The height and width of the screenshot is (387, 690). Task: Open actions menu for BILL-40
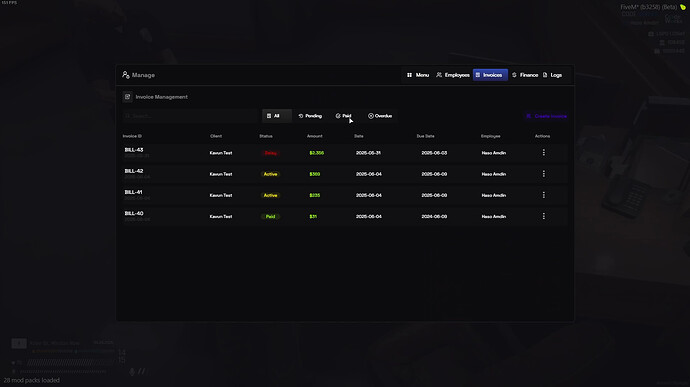[x=543, y=216]
